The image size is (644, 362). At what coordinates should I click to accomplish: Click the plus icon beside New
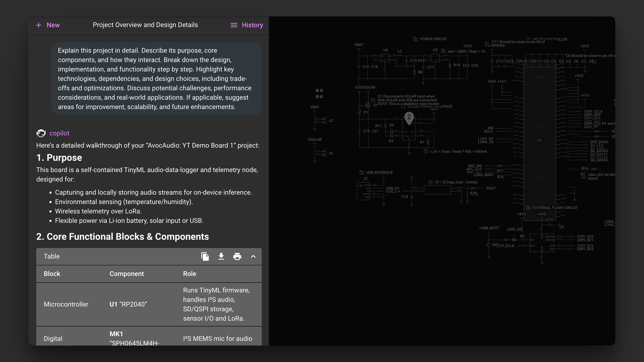point(39,25)
